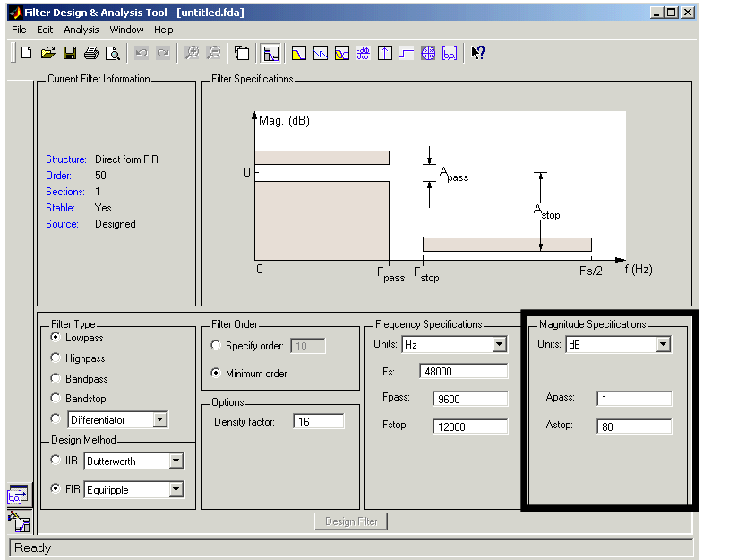Open the Analysis menu
Screen dimensions: 729x560
click(81, 30)
